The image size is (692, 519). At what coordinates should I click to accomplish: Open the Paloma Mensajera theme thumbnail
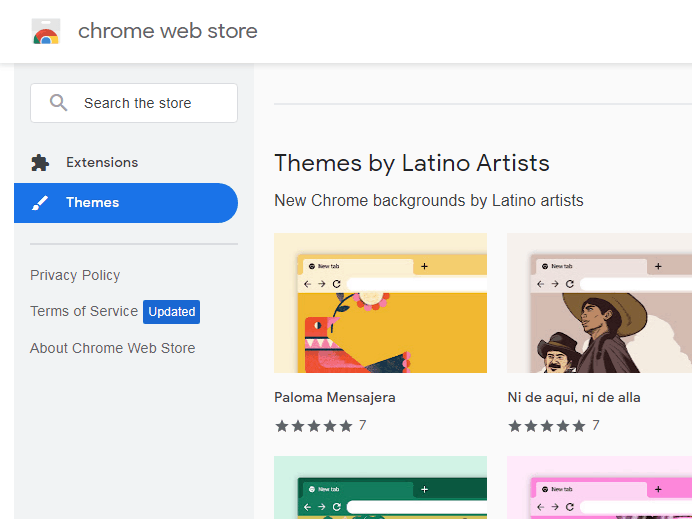380,303
